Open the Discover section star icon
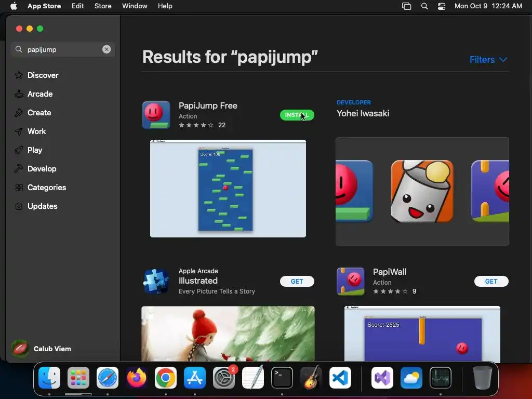The width and height of the screenshot is (532, 399). (19, 75)
